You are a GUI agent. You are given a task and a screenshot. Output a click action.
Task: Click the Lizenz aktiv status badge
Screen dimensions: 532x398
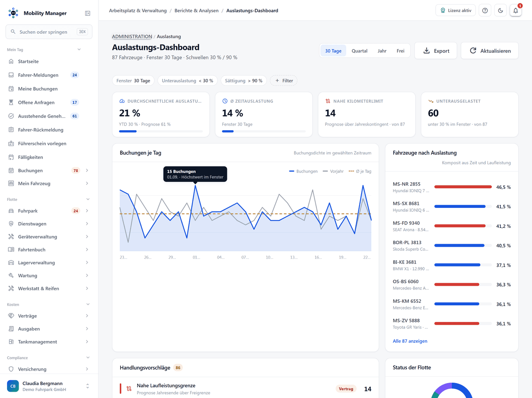[x=456, y=11]
